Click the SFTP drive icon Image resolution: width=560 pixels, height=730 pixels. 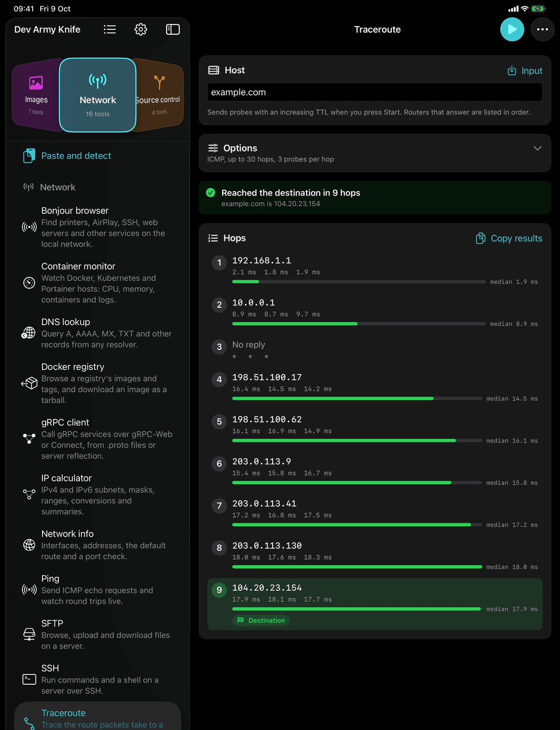(x=29, y=634)
